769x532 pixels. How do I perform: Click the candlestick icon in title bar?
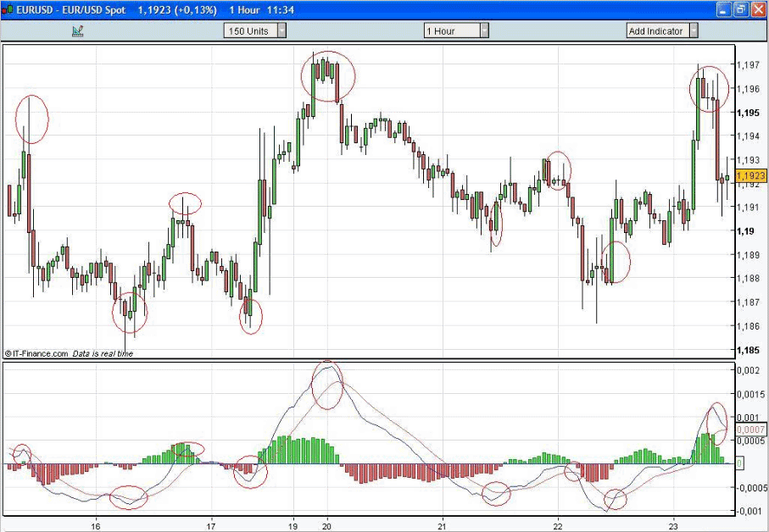7,9
